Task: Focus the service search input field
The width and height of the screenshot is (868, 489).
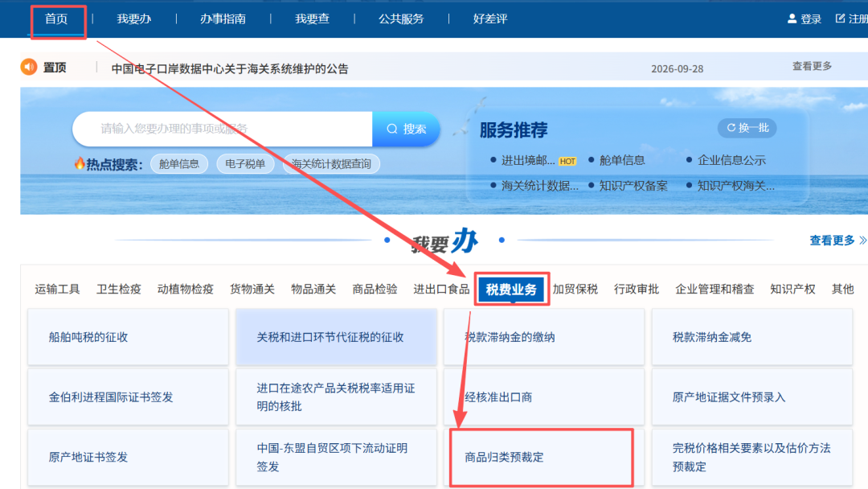Action: [223, 129]
